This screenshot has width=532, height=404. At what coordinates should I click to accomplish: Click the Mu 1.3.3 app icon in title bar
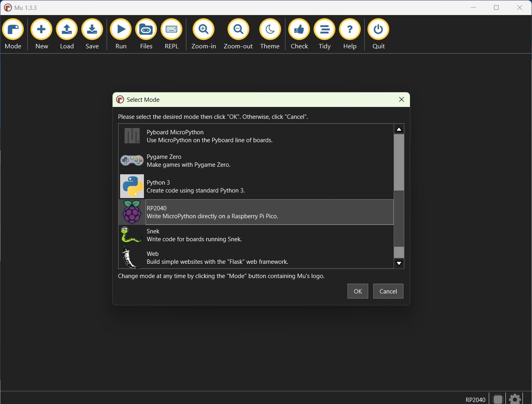point(8,8)
